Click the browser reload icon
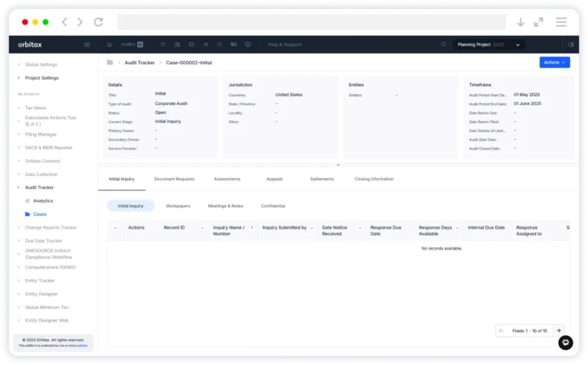588x365 pixels. coord(98,22)
